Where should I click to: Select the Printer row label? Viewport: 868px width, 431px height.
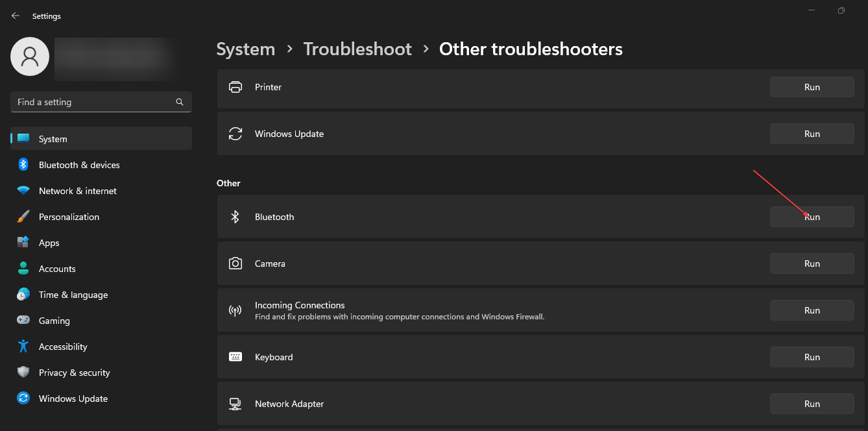click(268, 87)
